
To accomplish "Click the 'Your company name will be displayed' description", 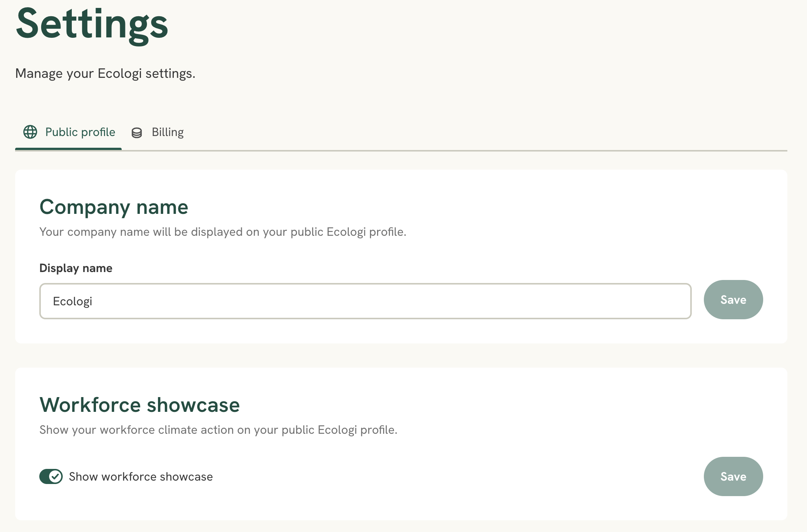I will point(223,232).
